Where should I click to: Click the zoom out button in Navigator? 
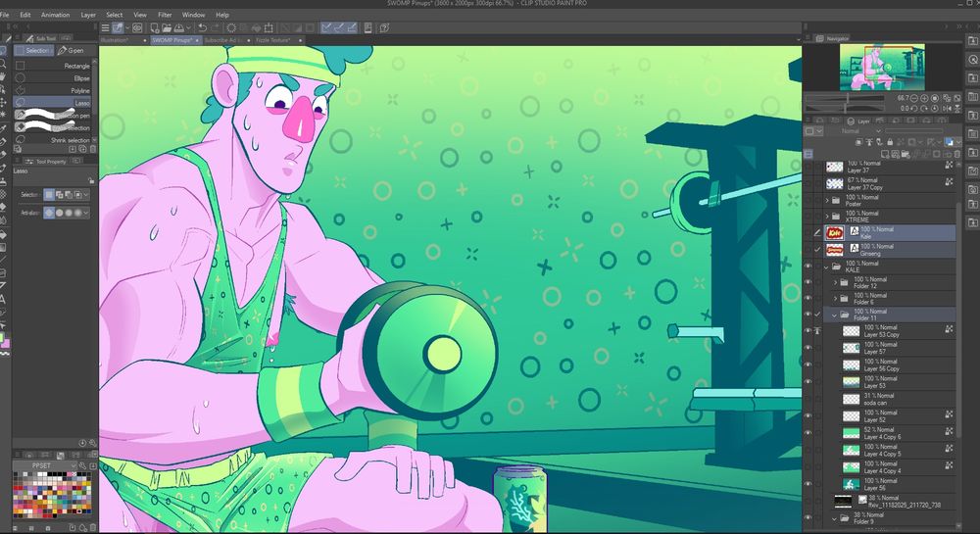[914, 98]
